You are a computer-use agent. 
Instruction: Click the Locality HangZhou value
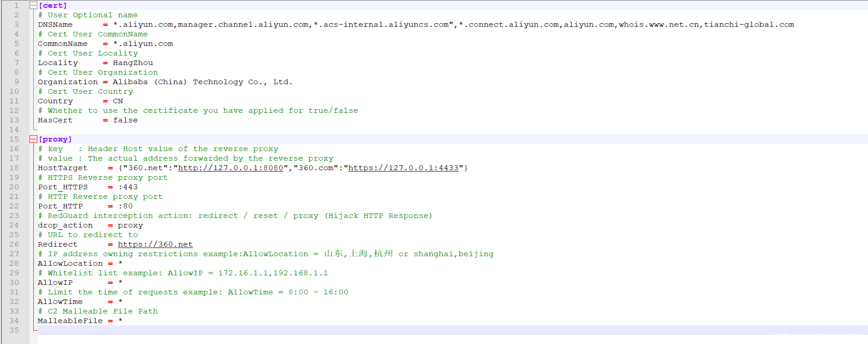tap(133, 63)
